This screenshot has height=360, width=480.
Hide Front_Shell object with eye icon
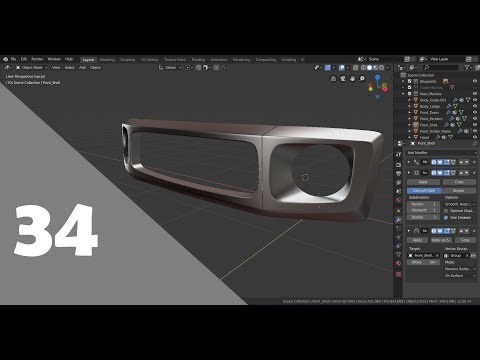point(475,125)
